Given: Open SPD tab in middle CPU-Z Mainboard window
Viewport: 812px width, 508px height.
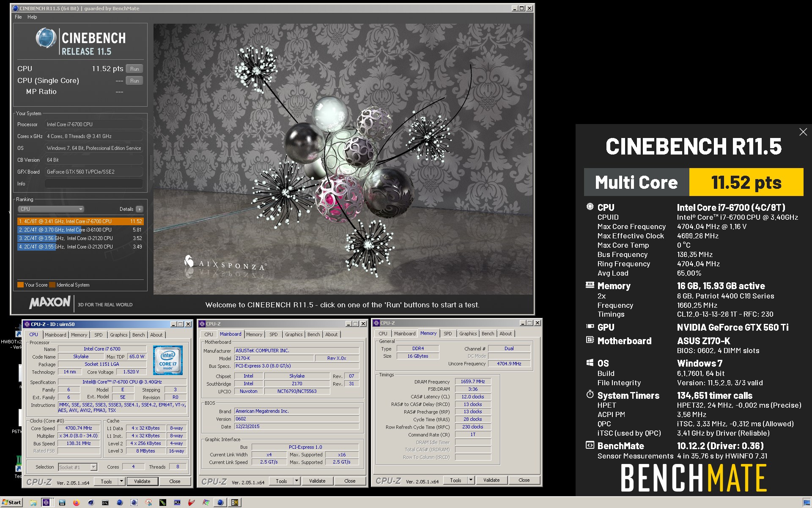Looking at the screenshot, I should (x=274, y=334).
